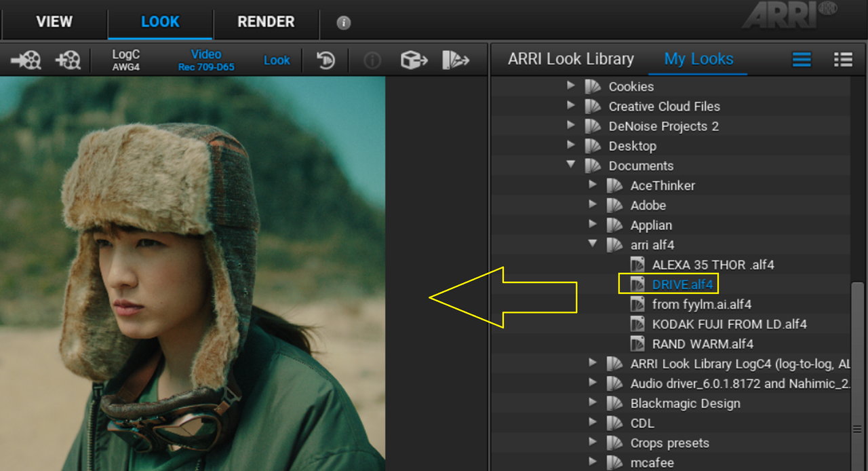Select KODAK FUJI FROM LD.alf4 look
This screenshot has height=471, width=868.
point(730,324)
